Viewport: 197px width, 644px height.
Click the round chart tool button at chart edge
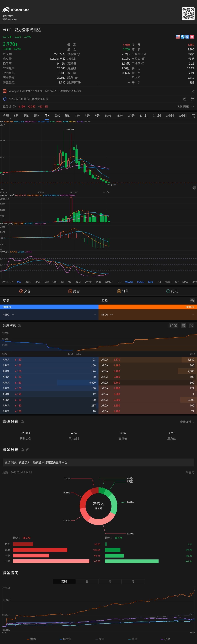pyautogui.click(x=194, y=188)
